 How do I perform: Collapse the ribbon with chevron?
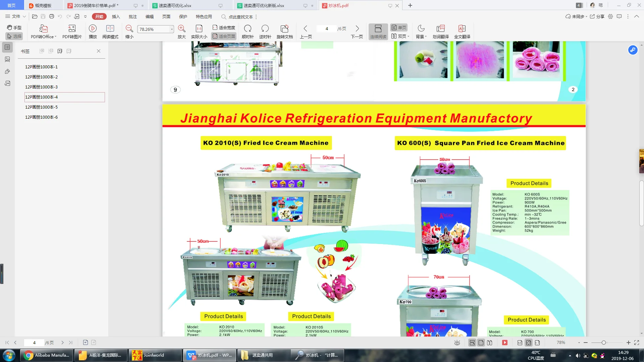pyautogui.click(x=636, y=16)
